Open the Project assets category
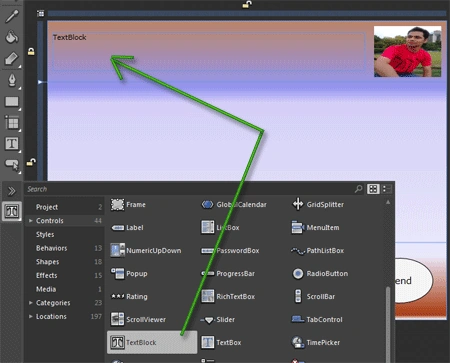450x363 pixels. [x=65, y=207]
